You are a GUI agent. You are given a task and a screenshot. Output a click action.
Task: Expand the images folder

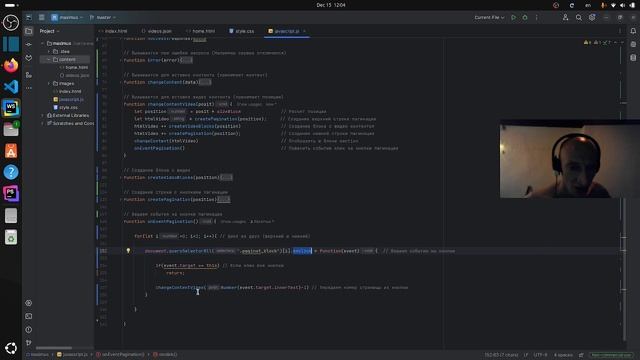tap(49, 83)
